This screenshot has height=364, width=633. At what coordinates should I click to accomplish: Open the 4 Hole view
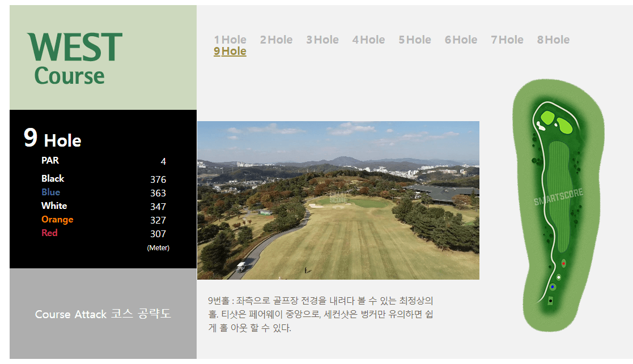(368, 40)
